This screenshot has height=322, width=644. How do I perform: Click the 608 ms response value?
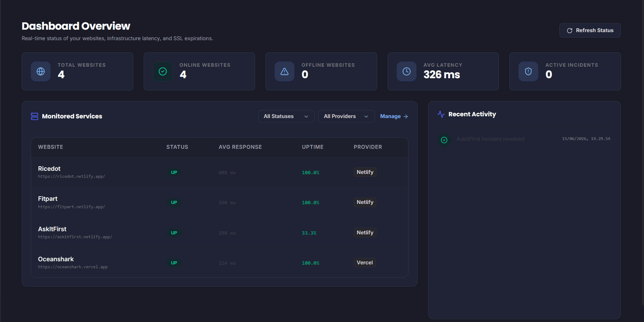click(x=227, y=173)
